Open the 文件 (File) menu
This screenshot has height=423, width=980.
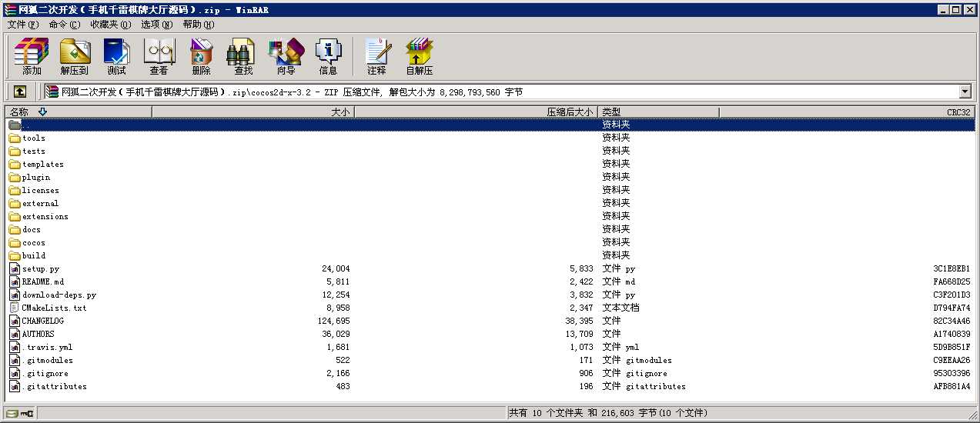[x=22, y=25]
